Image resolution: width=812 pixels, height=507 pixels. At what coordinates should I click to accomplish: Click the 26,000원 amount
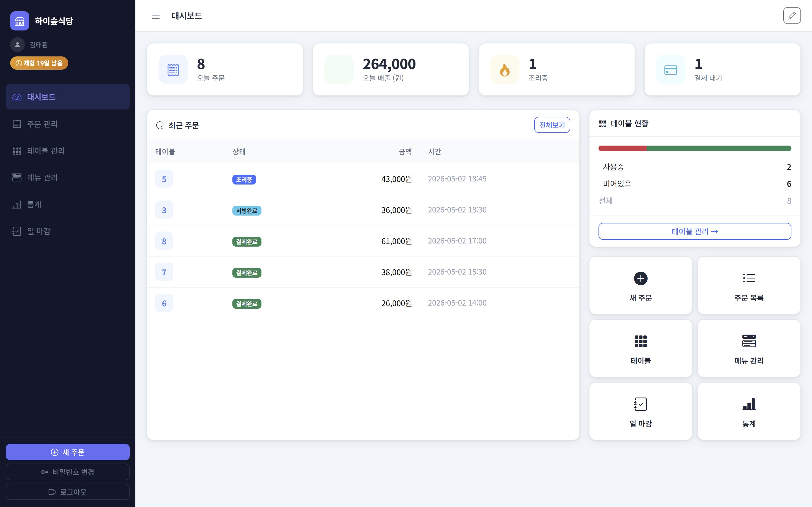point(397,303)
